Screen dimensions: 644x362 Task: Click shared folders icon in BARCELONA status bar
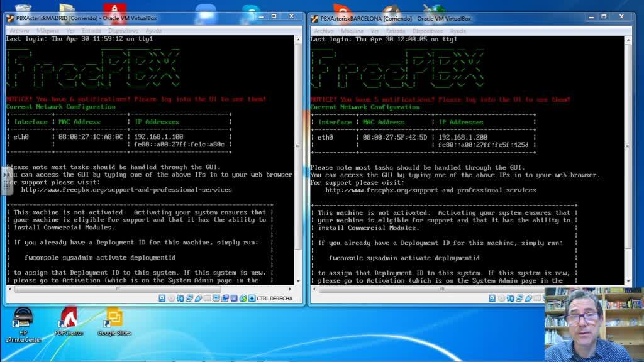click(x=537, y=299)
